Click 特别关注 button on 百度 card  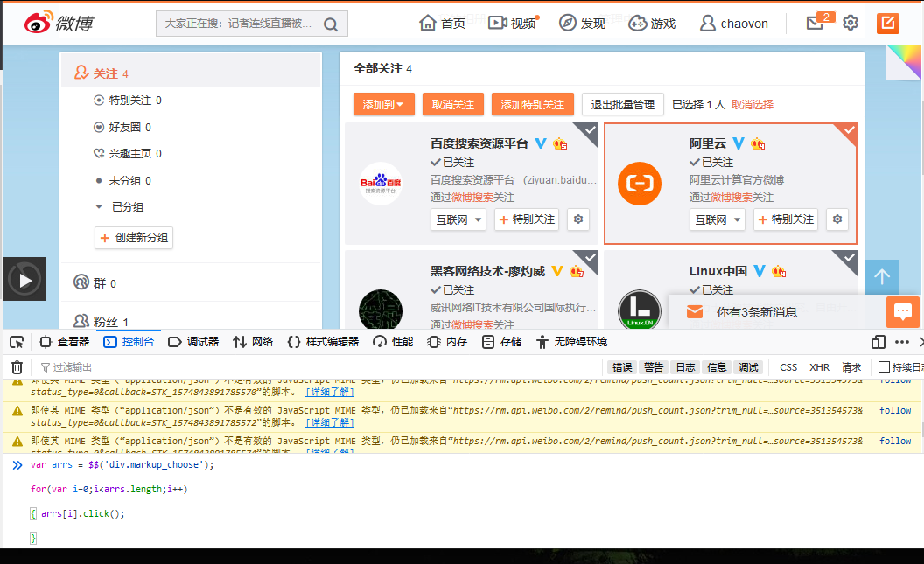point(527,219)
